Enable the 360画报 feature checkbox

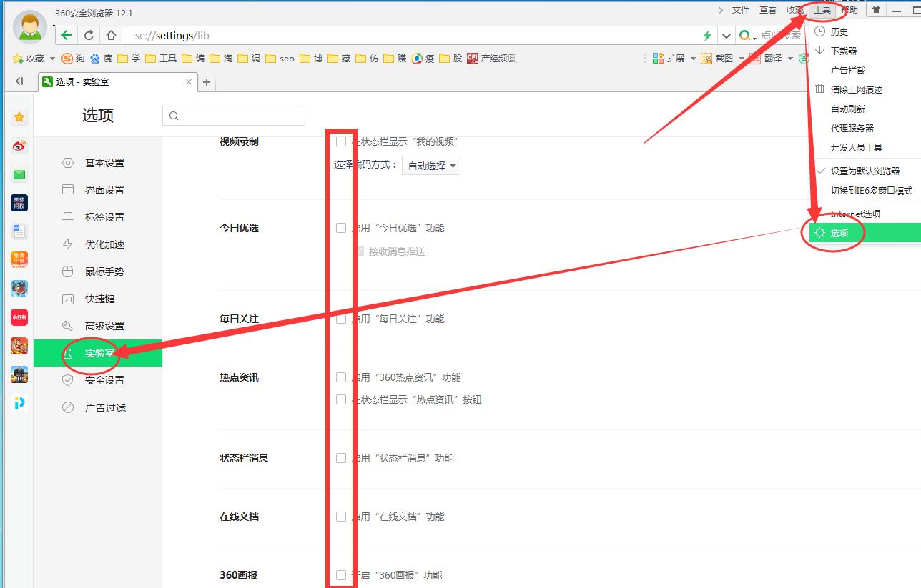click(341, 575)
